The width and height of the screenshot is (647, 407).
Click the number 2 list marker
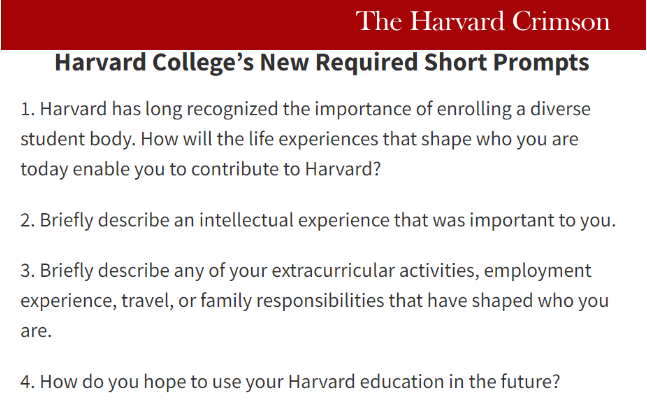[27, 220]
